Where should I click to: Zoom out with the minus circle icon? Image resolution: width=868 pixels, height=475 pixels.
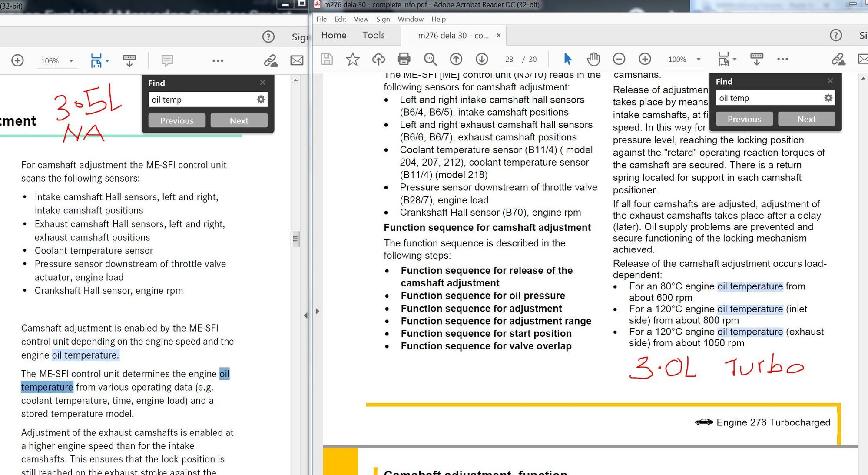pos(619,59)
